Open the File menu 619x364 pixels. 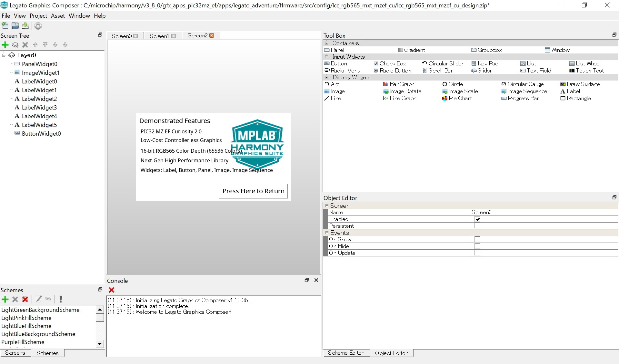(6, 16)
